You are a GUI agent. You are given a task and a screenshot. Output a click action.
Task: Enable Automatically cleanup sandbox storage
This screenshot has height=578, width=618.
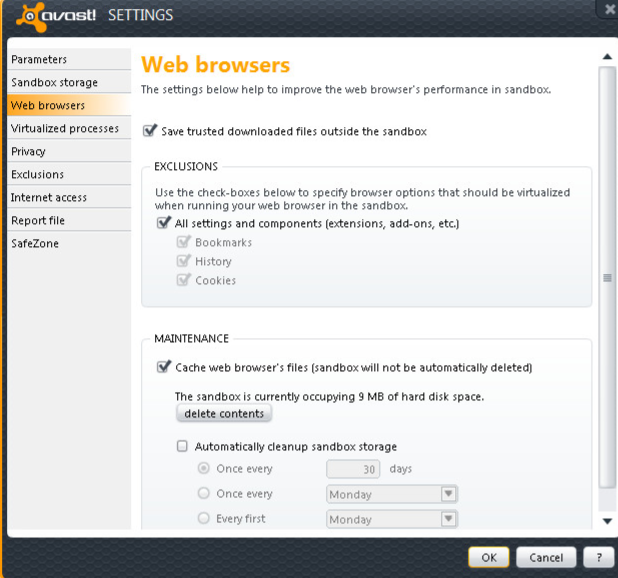point(182,446)
